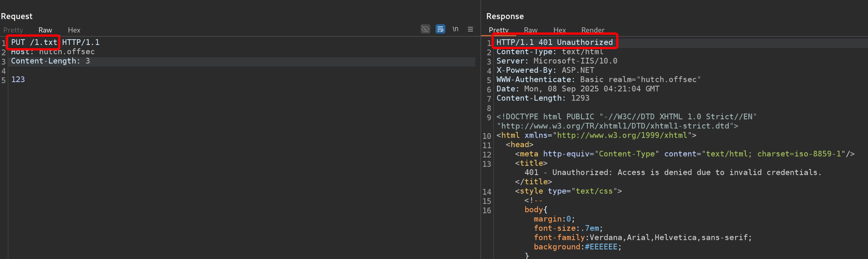Click the HTTP/1.1 401 Unauthorized status line
868x259 pixels.
[x=554, y=42]
